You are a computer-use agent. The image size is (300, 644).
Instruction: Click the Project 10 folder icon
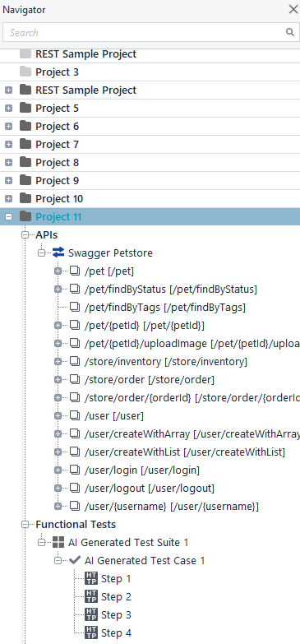coord(25,198)
